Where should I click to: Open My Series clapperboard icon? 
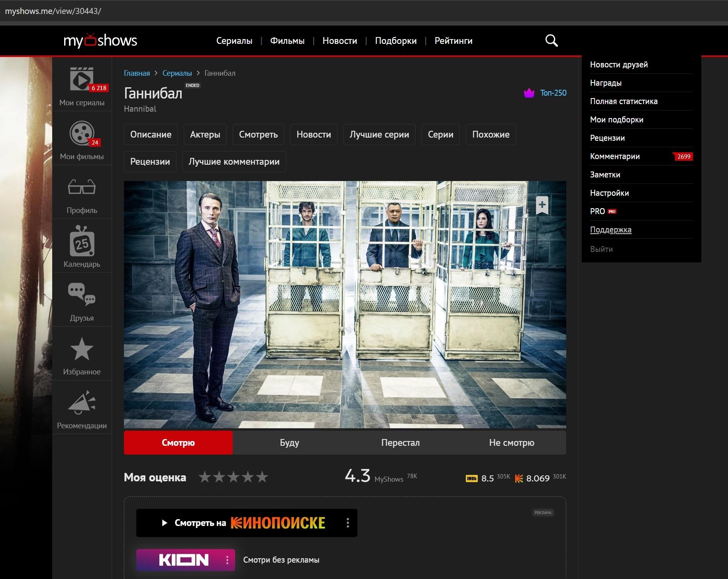coord(82,79)
